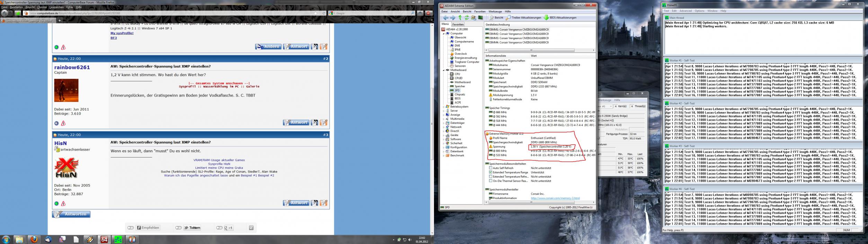868x244 pixels.
Task: Open AIDA64 from Windows taskbar
Action: coord(104,239)
